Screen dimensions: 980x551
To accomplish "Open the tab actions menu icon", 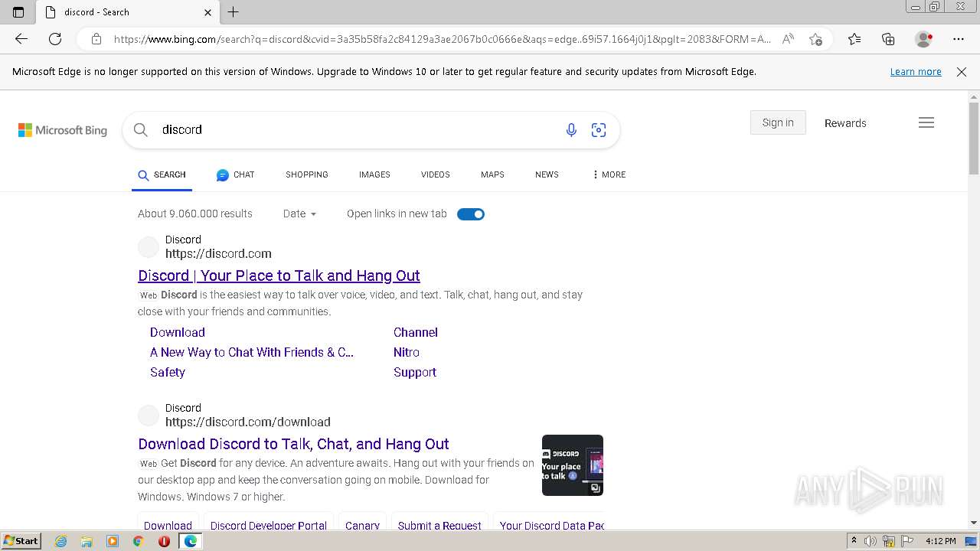I will tap(18, 12).
